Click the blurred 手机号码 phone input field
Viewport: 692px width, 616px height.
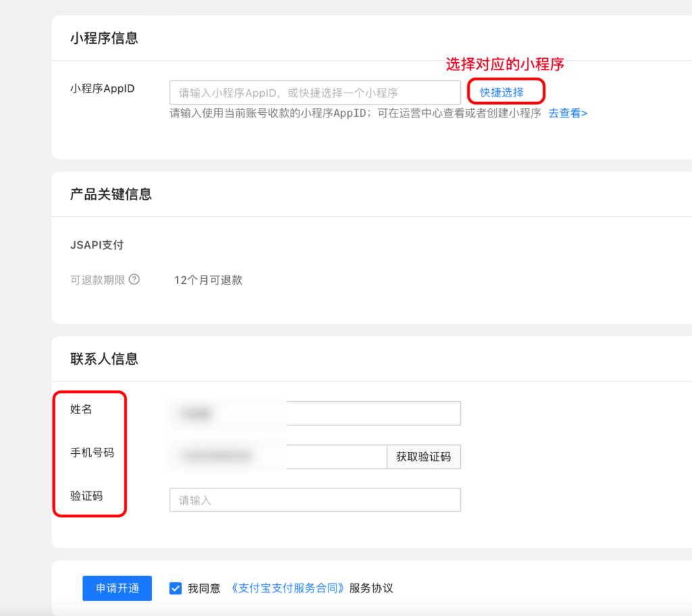270,457
